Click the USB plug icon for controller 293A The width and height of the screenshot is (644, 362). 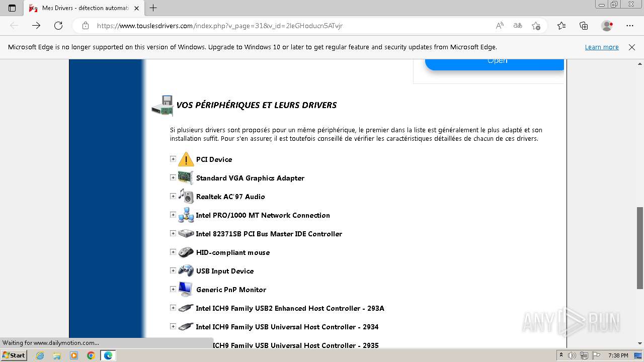(x=186, y=308)
